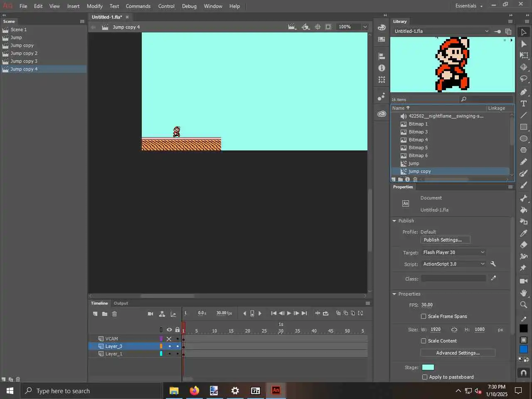The width and height of the screenshot is (532, 399).
Task: Open the Insert menu
Action: click(73, 6)
